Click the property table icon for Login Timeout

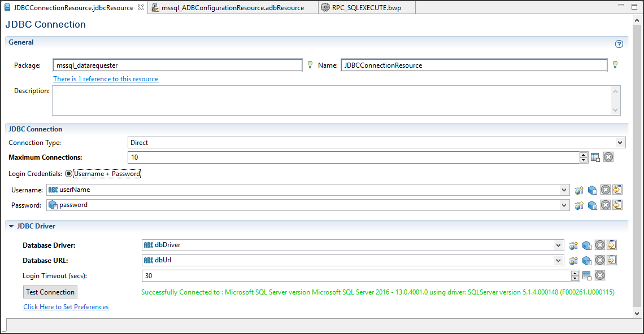(587, 276)
